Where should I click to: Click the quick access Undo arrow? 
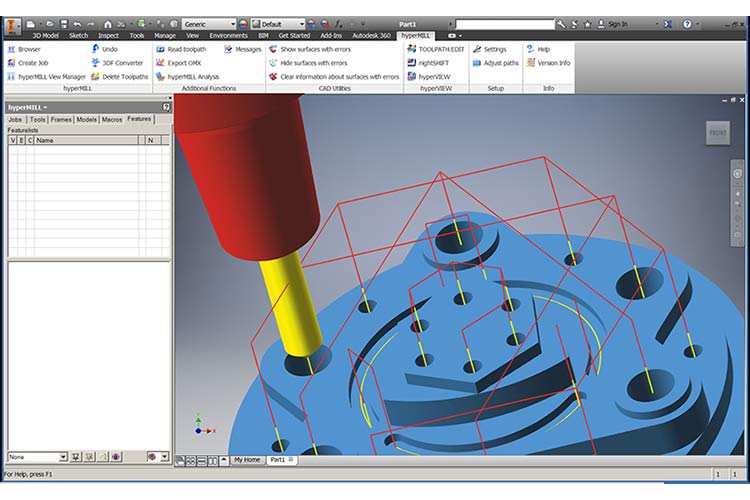click(77, 24)
